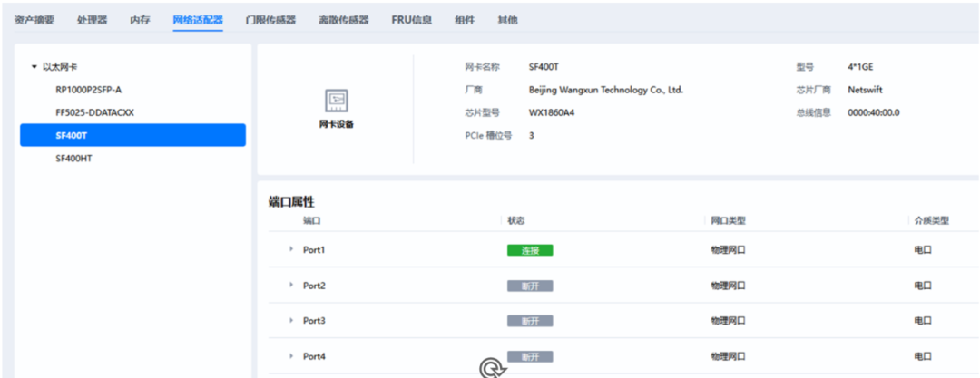Screen dimensions: 980x378
Task: Click the 断开 status badge of Port2
Action: 530,286
